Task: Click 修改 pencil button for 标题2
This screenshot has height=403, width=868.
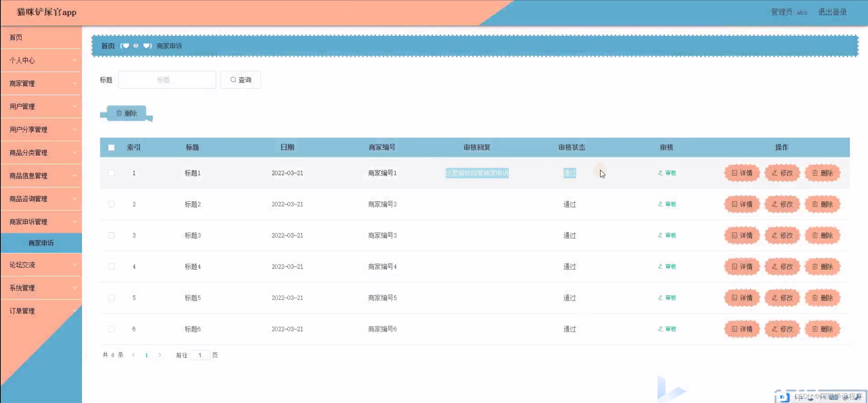Action: [782, 204]
